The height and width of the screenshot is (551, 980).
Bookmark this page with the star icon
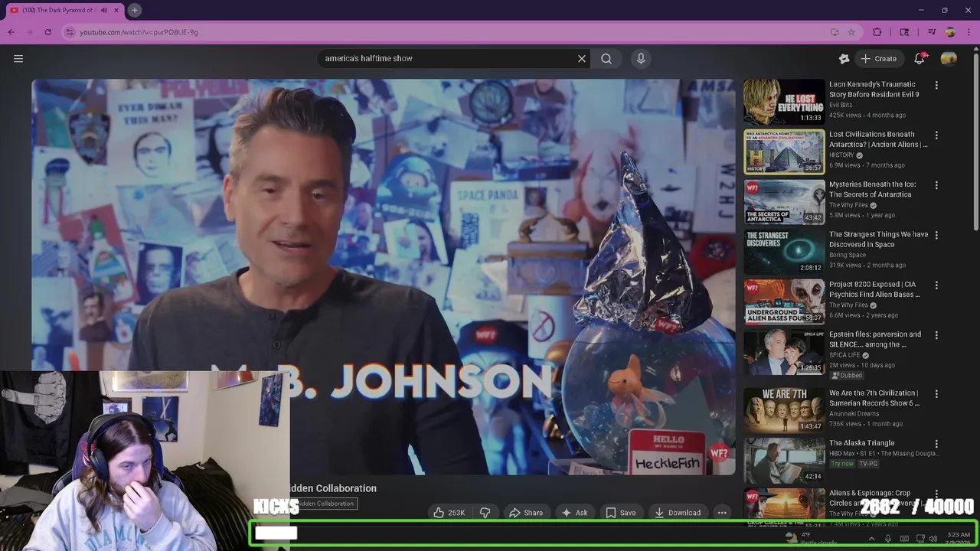[851, 32]
